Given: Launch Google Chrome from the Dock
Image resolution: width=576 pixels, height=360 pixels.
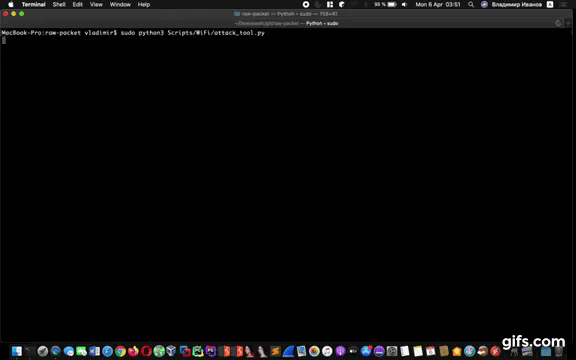Looking at the screenshot, I should click(x=120, y=351).
